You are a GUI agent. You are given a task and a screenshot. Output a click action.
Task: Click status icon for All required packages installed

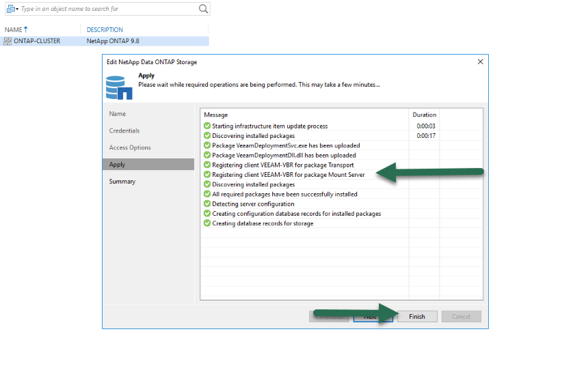coord(207,194)
